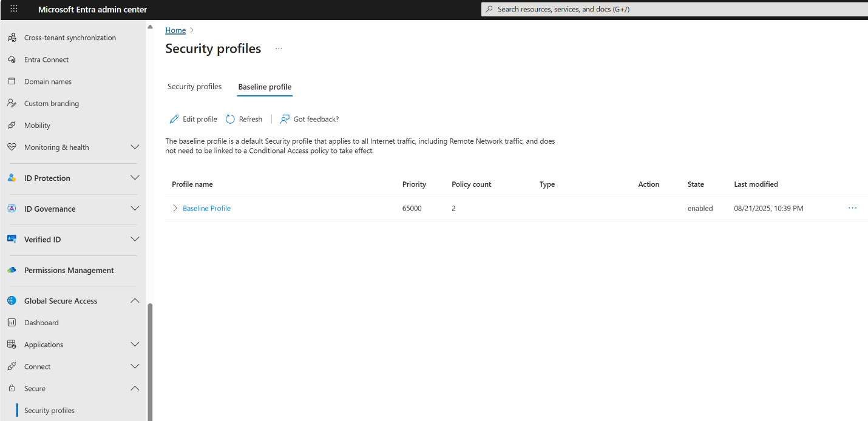Click the Got feedback person icon
This screenshot has height=421, width=868.
pos(285,119)
